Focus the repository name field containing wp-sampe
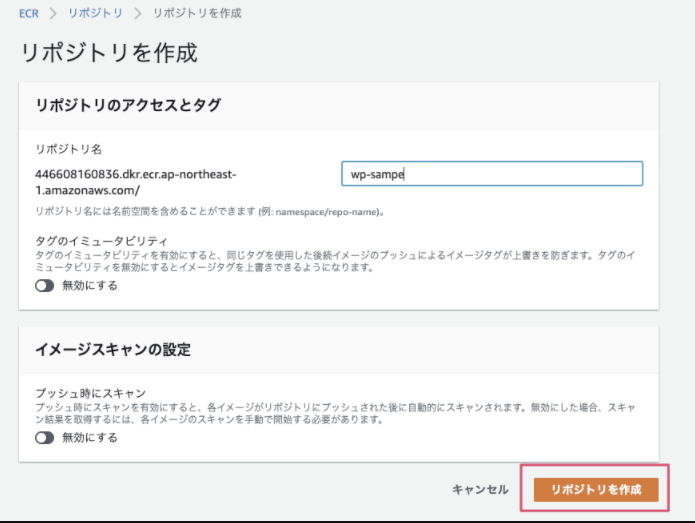695x523 pixels. (x=491, y=174)
